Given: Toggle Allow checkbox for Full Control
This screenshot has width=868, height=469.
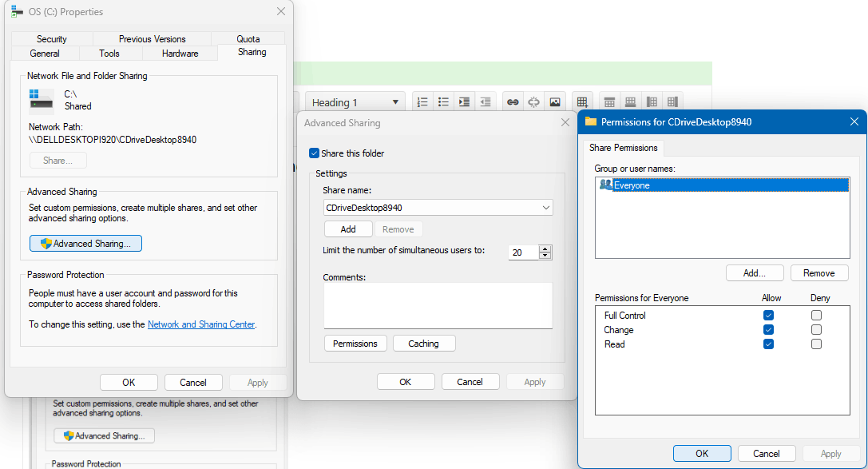Looking at the screenshot, I should (x=768, y=315).
